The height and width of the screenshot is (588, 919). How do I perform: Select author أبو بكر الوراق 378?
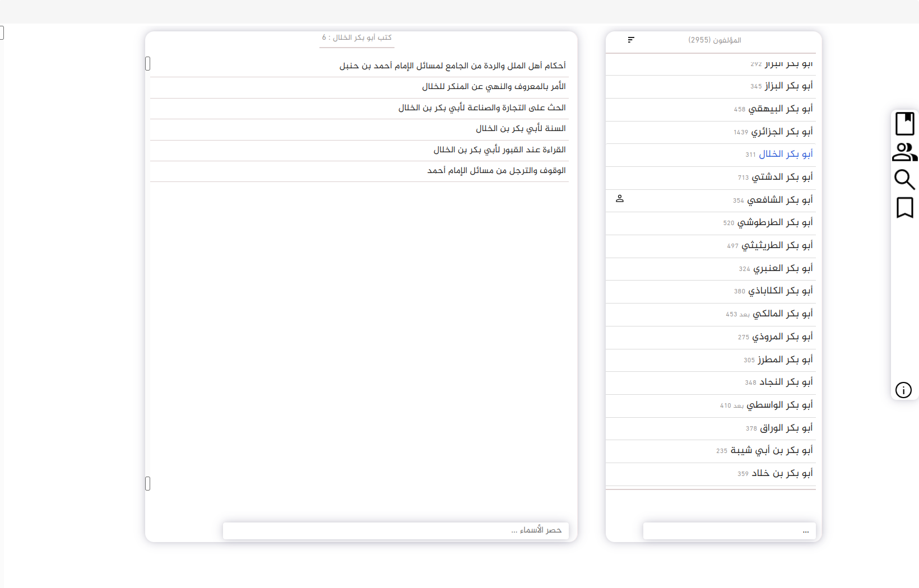point(711,428)
